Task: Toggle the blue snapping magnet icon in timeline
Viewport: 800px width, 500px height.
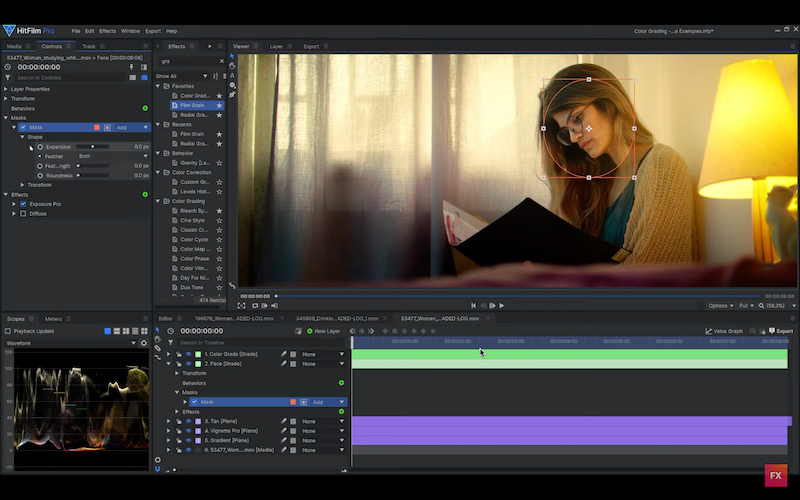Action: (x=158, y=469)
